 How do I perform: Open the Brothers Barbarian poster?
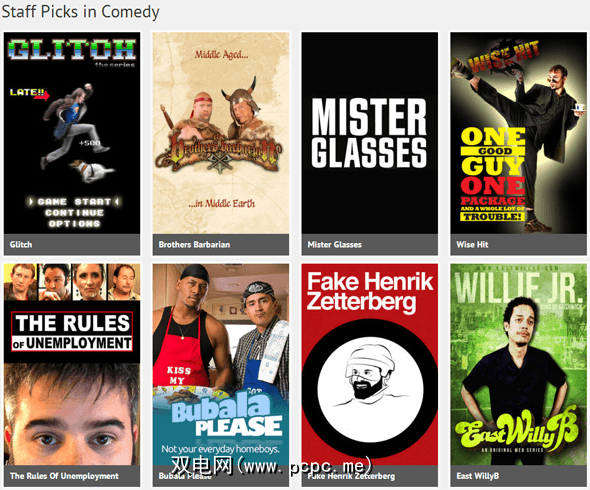(221, 133)
